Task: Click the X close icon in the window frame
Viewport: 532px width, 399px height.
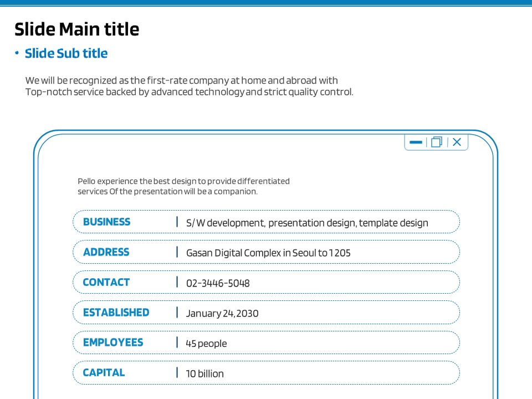Action: [457, 142]
